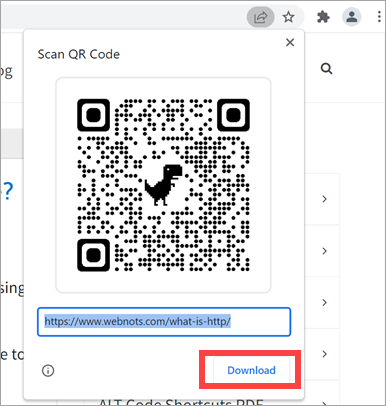The image size is (386, 406).
Task: Open the Extensions puzzle icon
Action: pyautogui.click(x=323, y=17)
